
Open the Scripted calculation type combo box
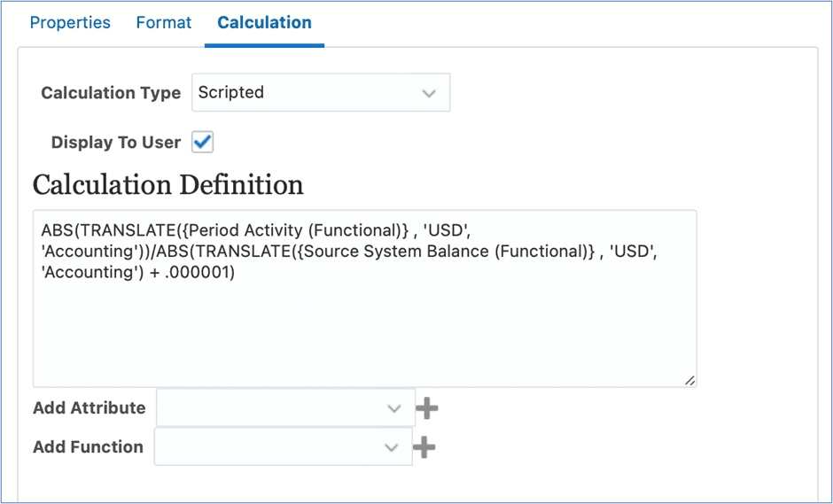pos(321,92)
